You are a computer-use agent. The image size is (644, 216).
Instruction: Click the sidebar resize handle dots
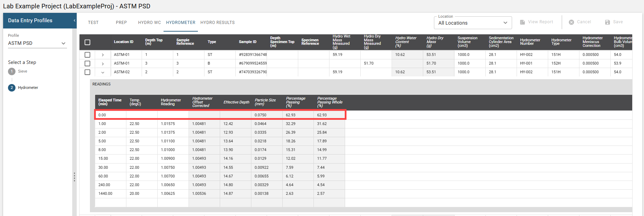coord(74,177)
